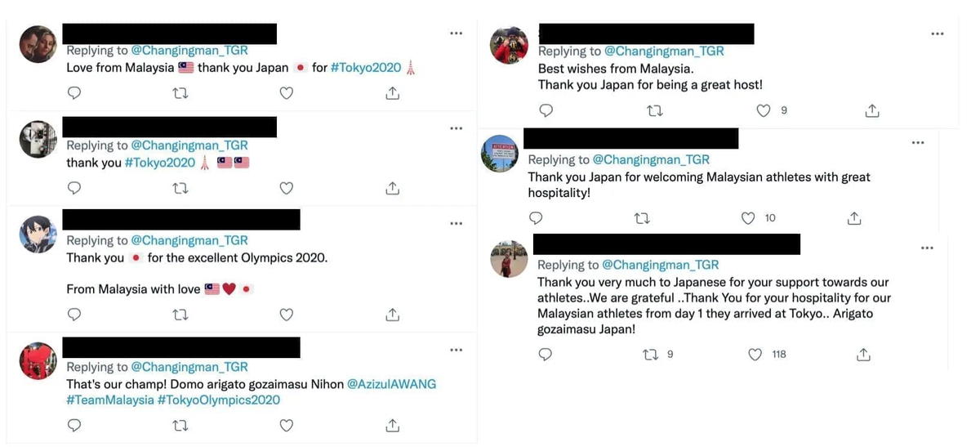Screen dimensions: 980x447
Task: Like the tweet with 118 likes
Action: pos(755,355)
